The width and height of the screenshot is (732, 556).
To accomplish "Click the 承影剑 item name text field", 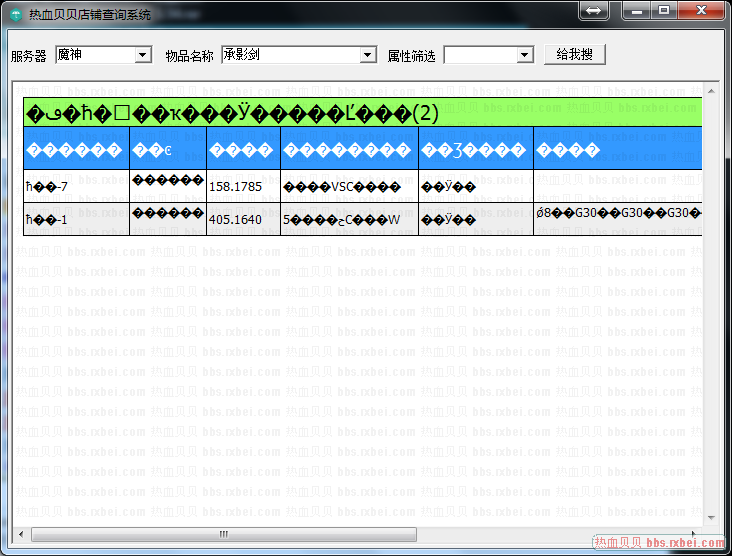I will tap(290, 55).
